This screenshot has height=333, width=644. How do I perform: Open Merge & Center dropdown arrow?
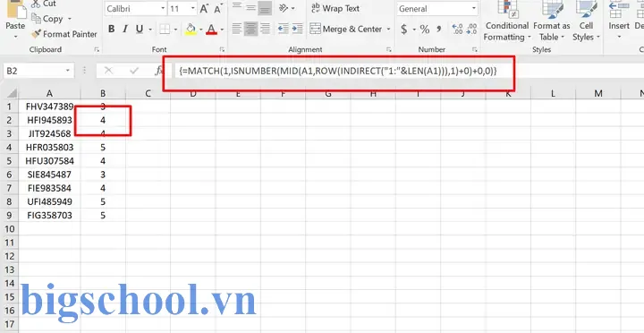388,30
